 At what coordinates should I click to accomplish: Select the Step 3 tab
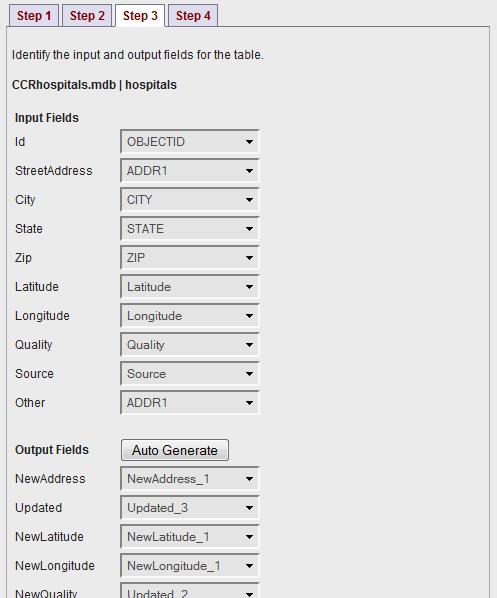[x=140, y=16]
